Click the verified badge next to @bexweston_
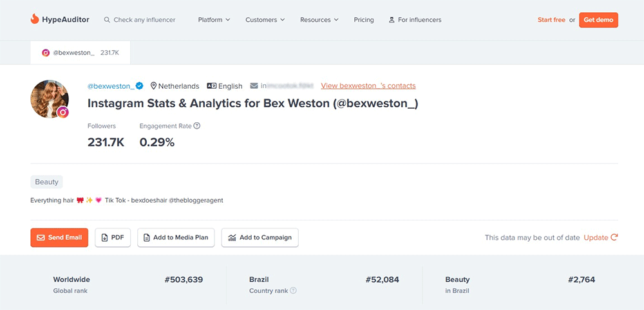 click(140, 86)
